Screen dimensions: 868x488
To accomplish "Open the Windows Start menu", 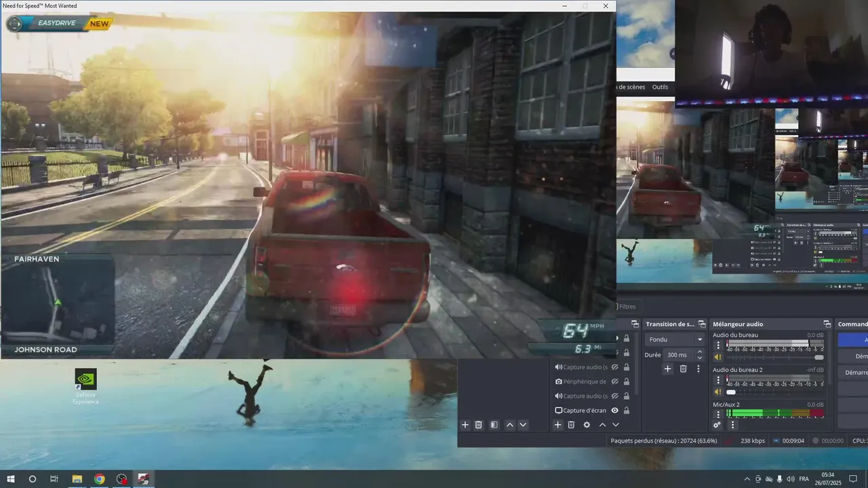I will pos(11,479).
